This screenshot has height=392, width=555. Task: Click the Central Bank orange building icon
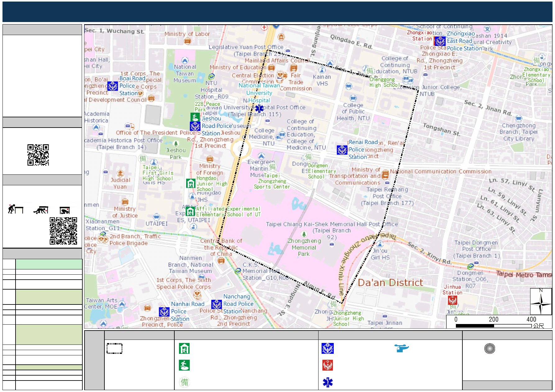coord(221,261)
